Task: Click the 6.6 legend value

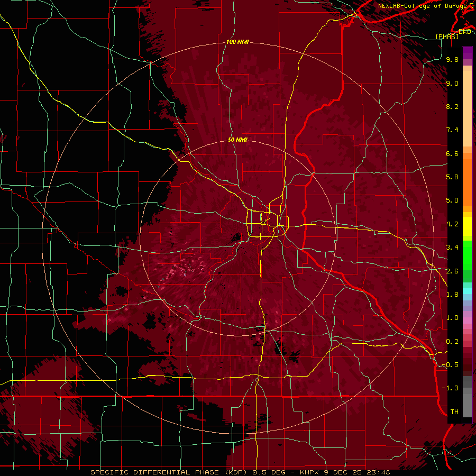Action: (x=452, y=153)
